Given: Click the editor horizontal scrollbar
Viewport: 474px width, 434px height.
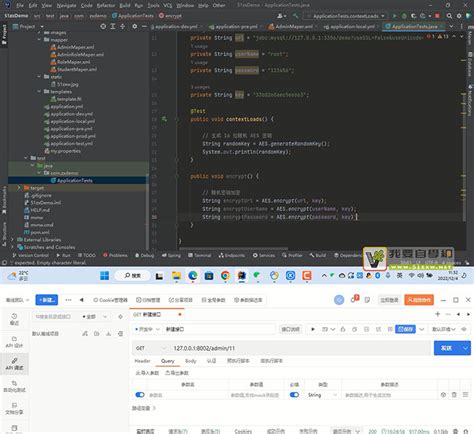Looking at the screenshot, I should pyautogui.click(x=233, y=249).
